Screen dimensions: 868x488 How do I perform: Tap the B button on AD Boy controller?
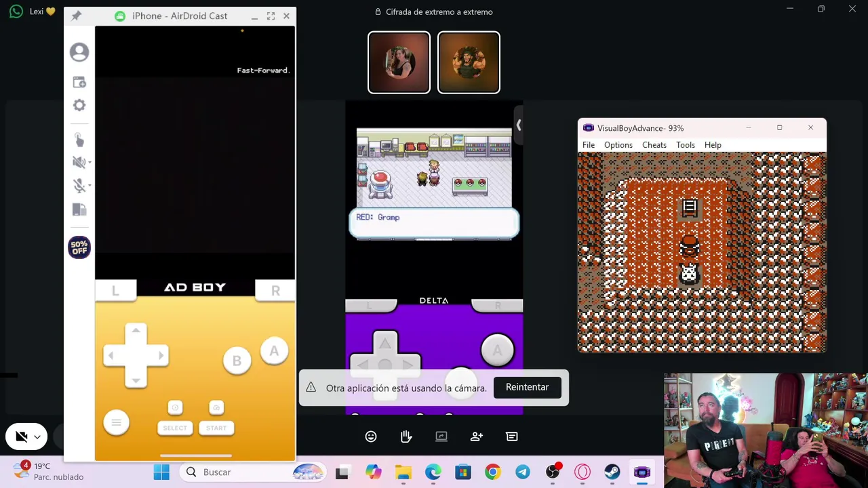coord(237,361)
